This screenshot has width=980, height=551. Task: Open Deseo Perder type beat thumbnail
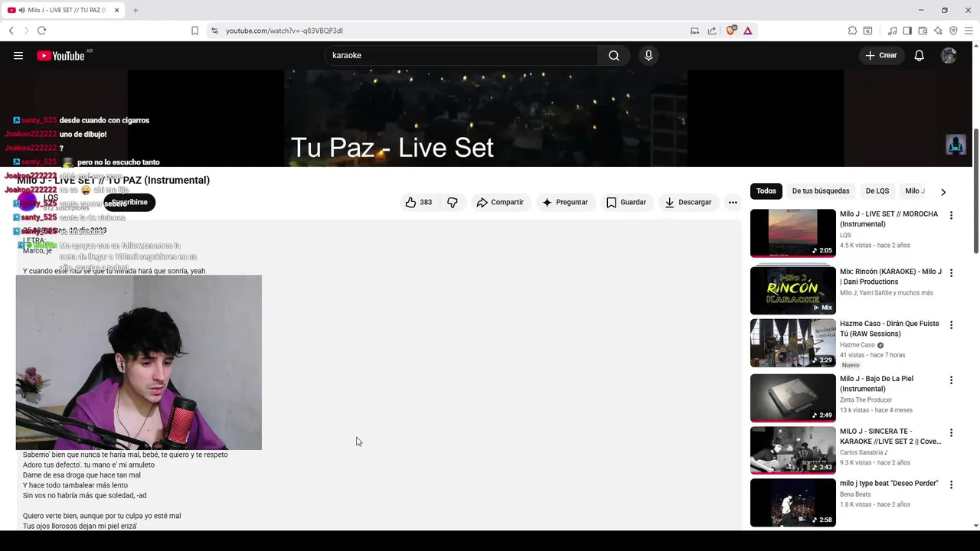click(x=793, y=503)
